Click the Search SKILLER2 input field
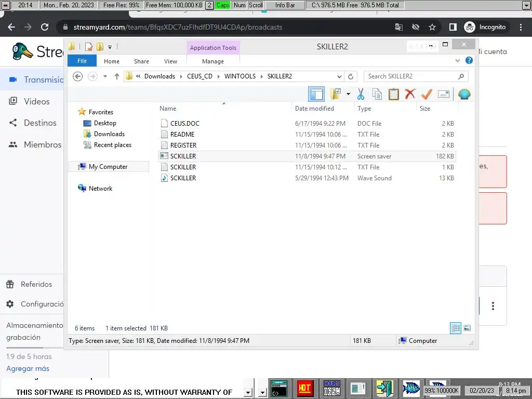 point(416,76)
